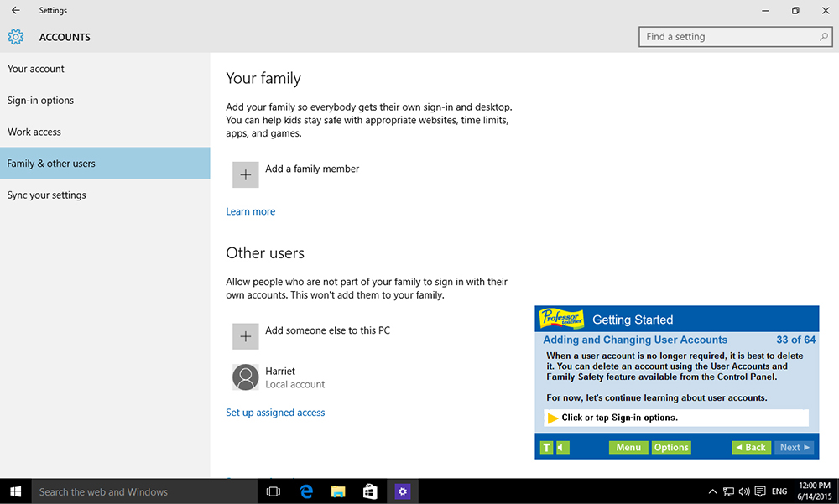Viewport: 839px width, 504px height.
Task: Click Next in the Getting Started tutorial
Action: click(x=793, y=447)
